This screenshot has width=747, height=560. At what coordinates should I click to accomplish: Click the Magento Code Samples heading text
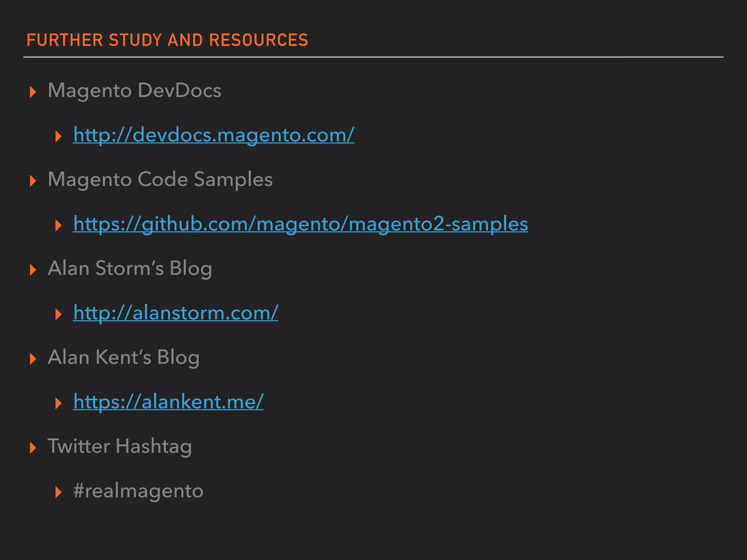(x=160, y=179)
